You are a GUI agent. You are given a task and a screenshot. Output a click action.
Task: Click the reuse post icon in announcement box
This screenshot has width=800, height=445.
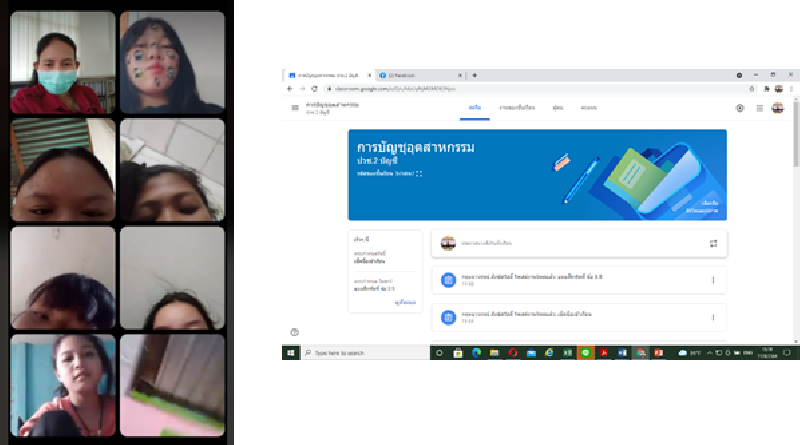(713, 243)
